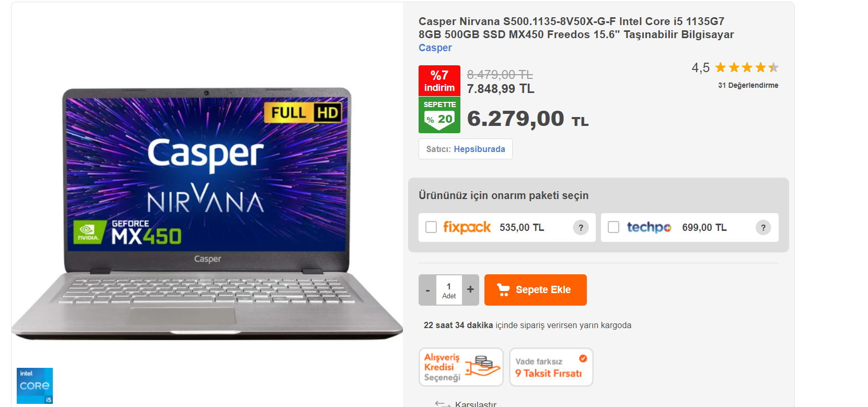The width and height of the screenshot is (868, 407).
Task: Click the star rating icons
Action: tap(747, 67)
